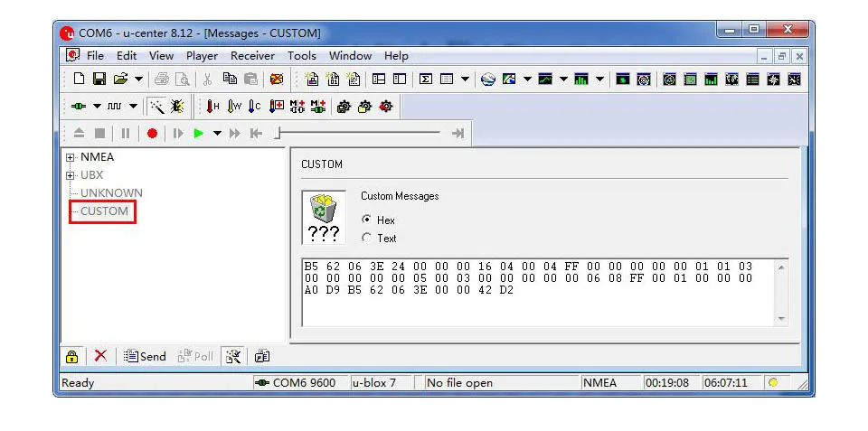Open the Player menu

(202, 56)
